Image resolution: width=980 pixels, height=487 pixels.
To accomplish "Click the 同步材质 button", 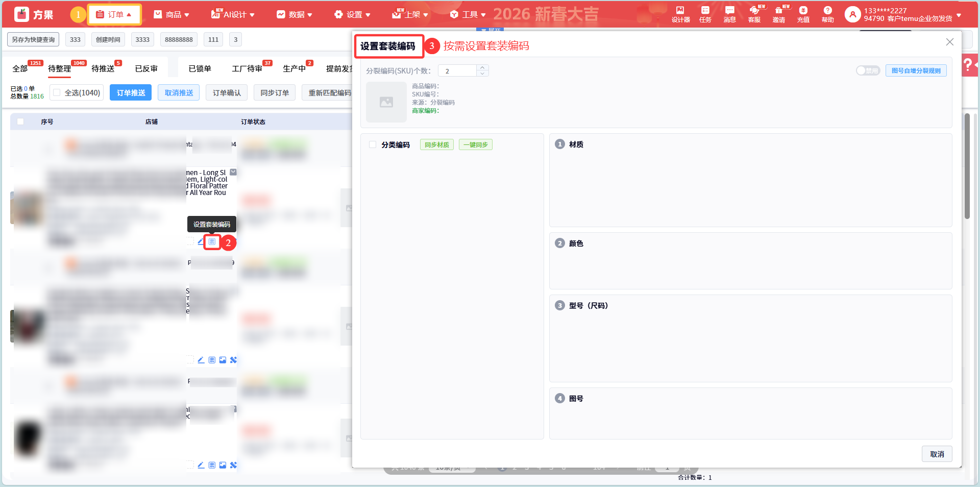I will click(437, 144).
